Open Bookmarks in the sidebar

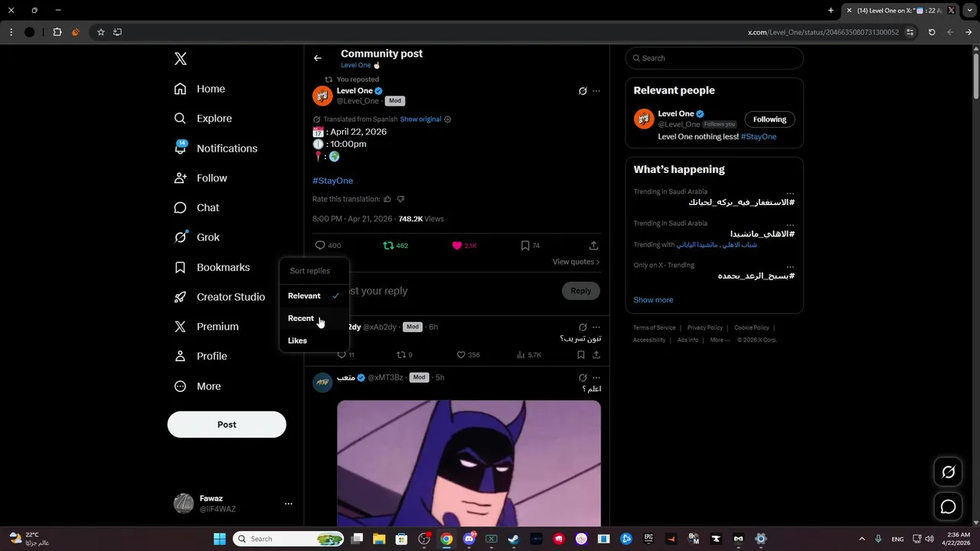212,267
